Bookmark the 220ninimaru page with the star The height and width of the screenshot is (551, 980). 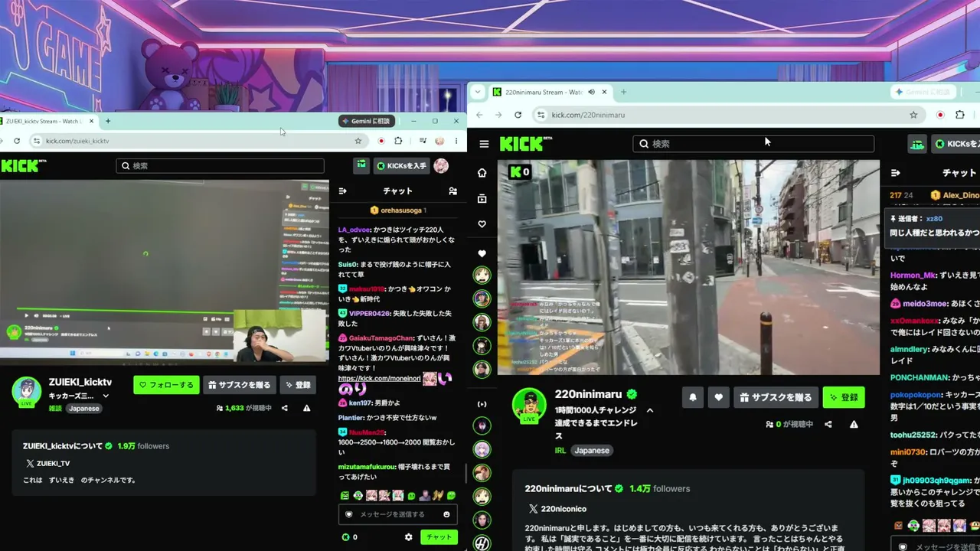pos(913,115)
